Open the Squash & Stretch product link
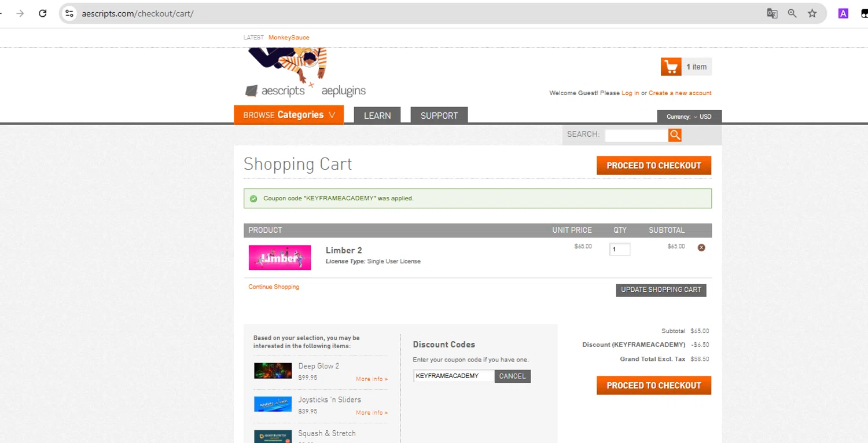868x443 pixels. (327, 433)
